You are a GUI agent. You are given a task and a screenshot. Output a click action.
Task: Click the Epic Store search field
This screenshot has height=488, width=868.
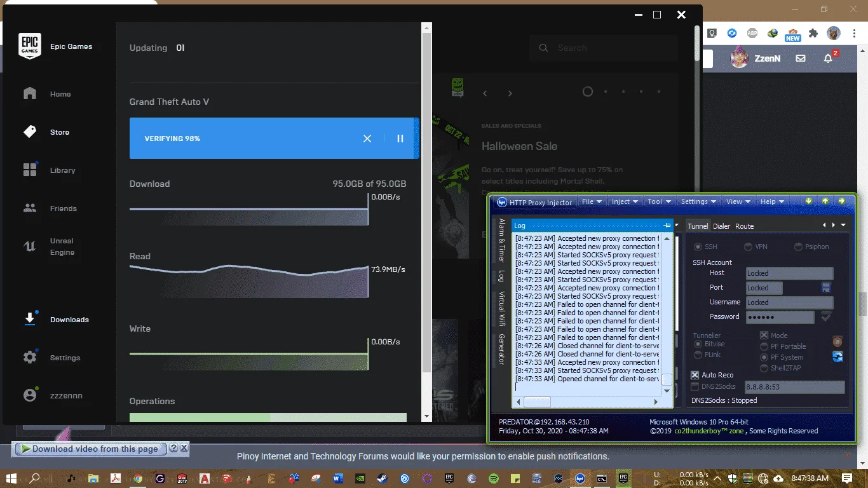coord(603,48)
